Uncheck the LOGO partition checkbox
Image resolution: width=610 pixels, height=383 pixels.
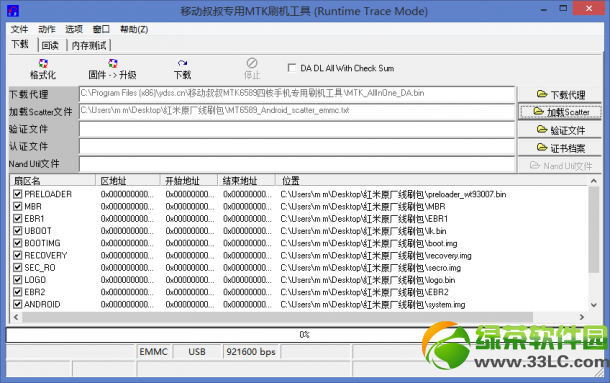18,280
